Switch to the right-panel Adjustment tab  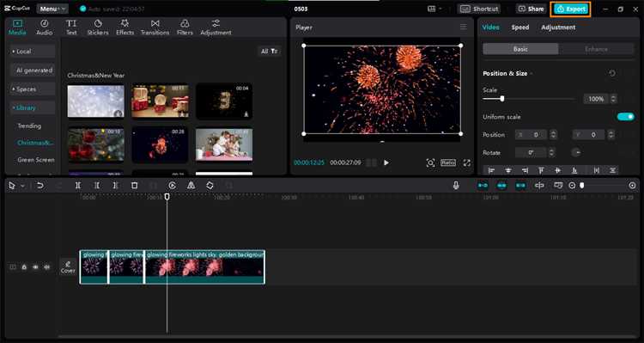[558, 28]
